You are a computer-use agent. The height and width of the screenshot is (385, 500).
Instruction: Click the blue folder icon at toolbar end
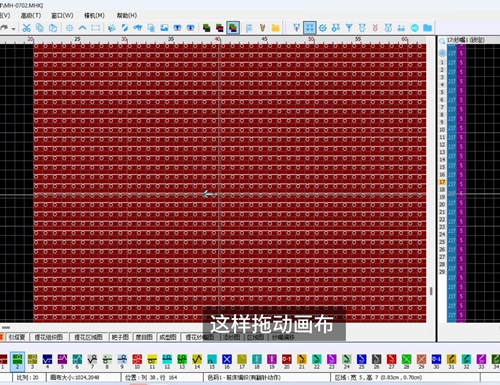pyautogui.click(x=428, y=28)
